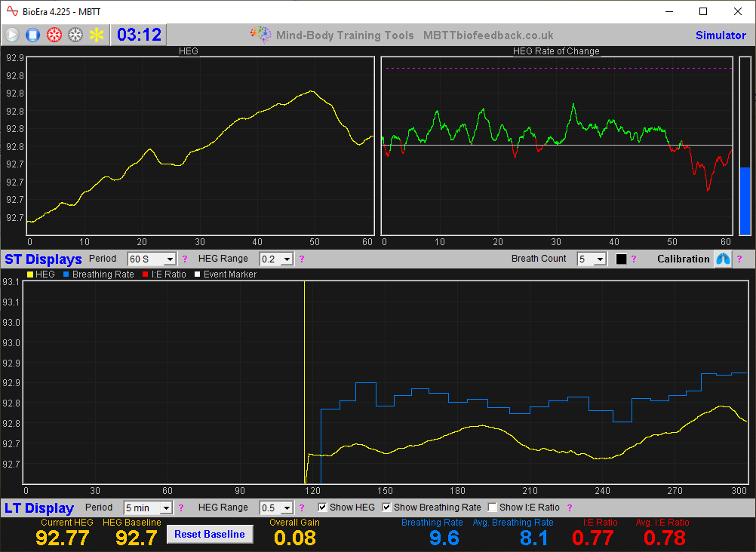Image resolution: width=756 pixels, height=552 pixels.
Task: Disable Show HEG in LT Display
Action: point(323,507)
